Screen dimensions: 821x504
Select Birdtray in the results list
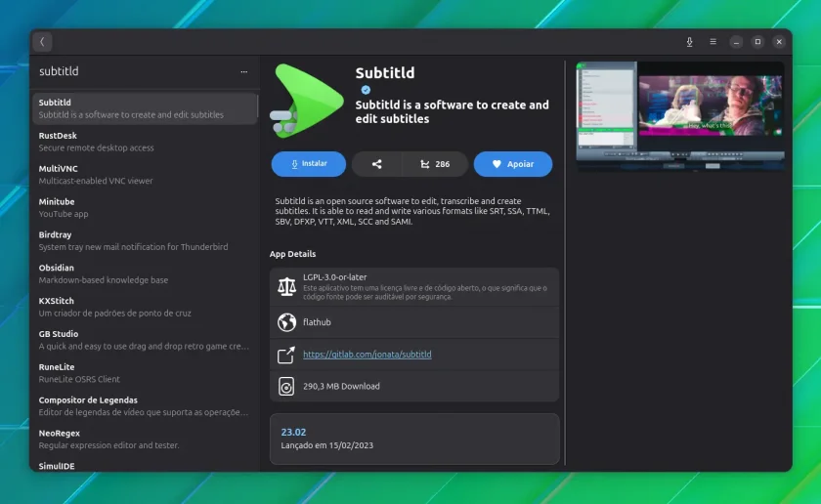pos(145,240)
